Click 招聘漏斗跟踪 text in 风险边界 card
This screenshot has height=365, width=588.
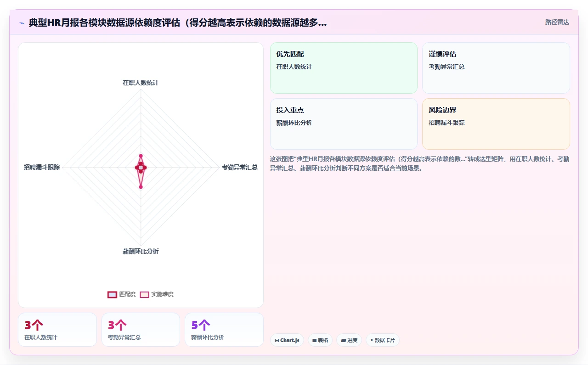tap(447, 123)
